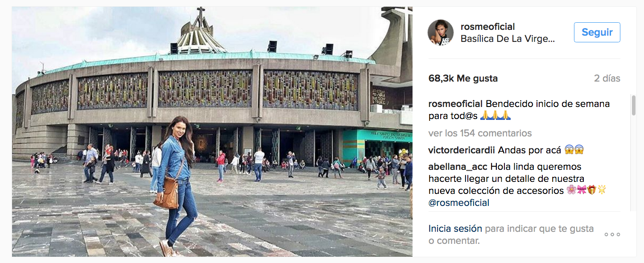Click the Seguir follow button
This screenshot has height=263, width=644.
coord(597,33)
